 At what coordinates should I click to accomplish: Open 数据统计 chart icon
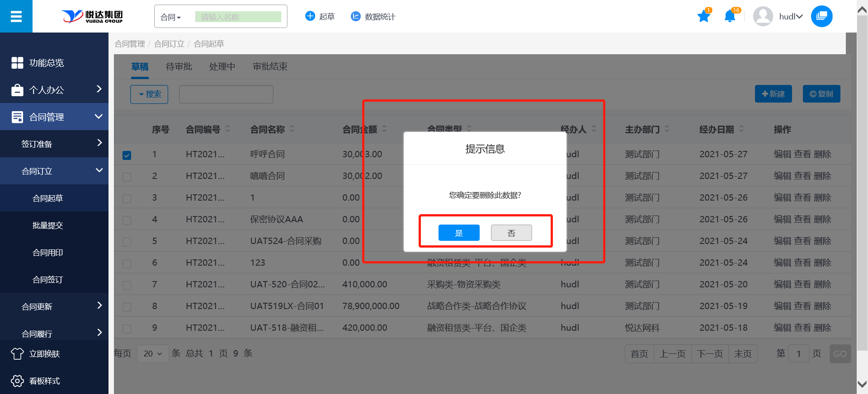pyautogui.click(x=356, y=16)
